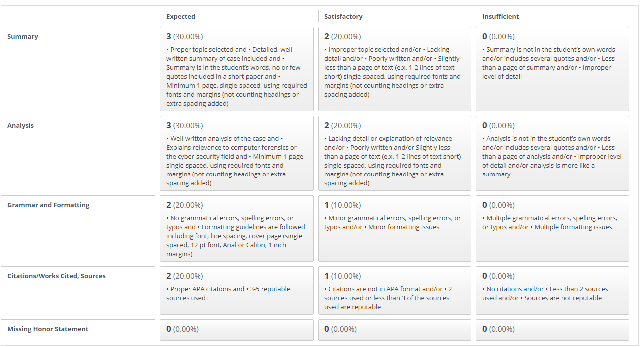
Task: Pick Satisfactory cell for Grammar and Formatting
Action: (x=394, y=228)
